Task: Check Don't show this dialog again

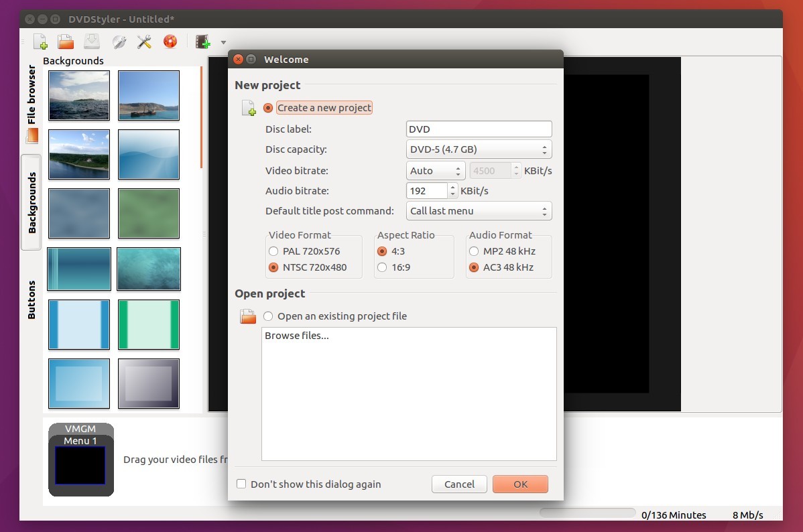Action: [x=241, y=484]
